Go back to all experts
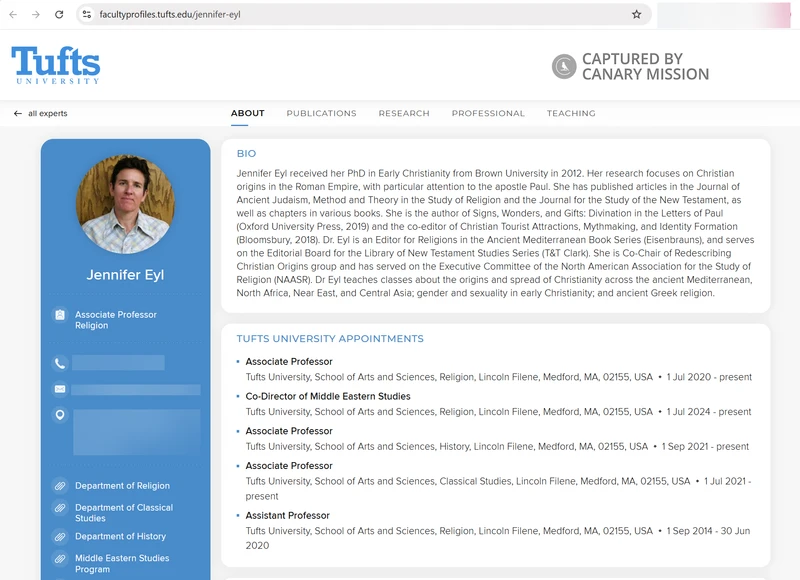800x580 pixels. coord(41,114)
